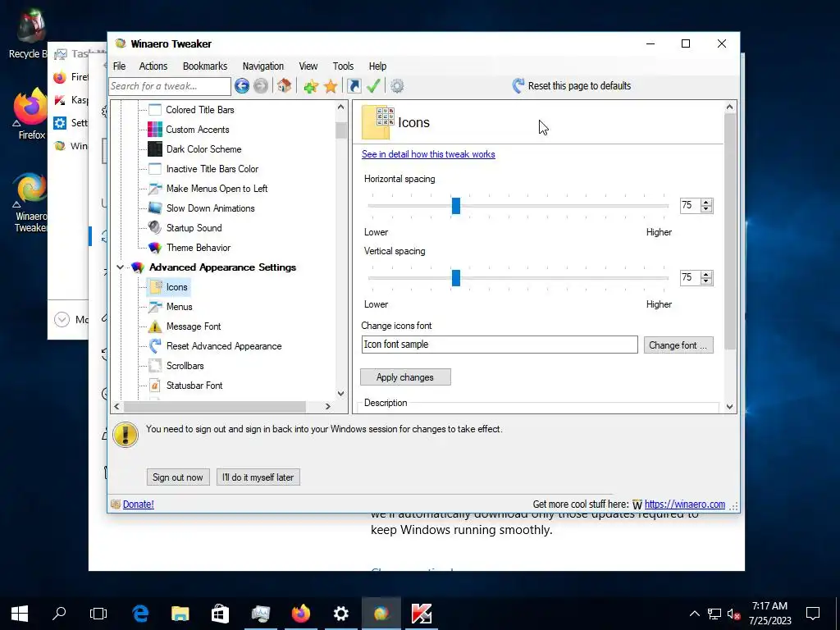
Task: Select Scrollbars tweak
Action: pos(185,366)
